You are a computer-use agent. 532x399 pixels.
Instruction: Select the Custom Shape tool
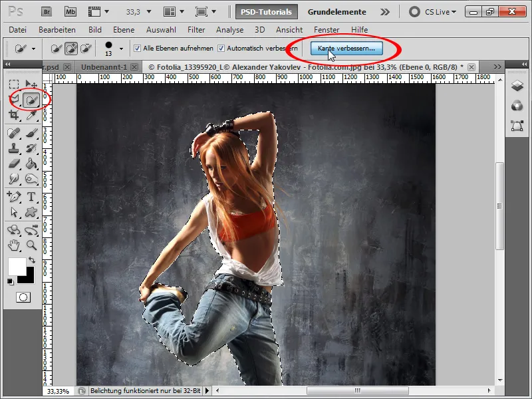pos(31,212)
